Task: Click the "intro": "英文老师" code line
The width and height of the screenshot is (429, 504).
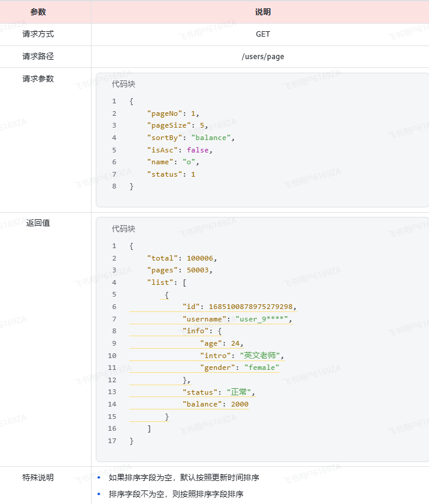Action: 242,356
